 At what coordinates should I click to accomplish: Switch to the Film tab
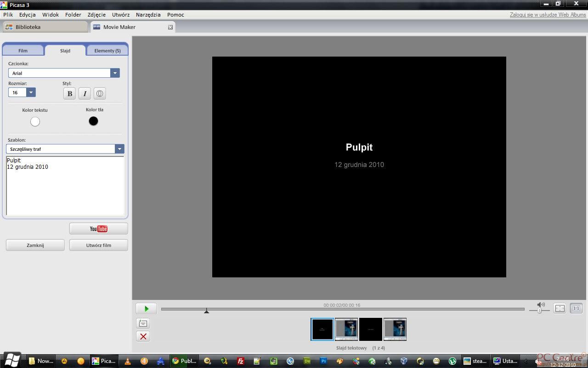coord(23,51)
